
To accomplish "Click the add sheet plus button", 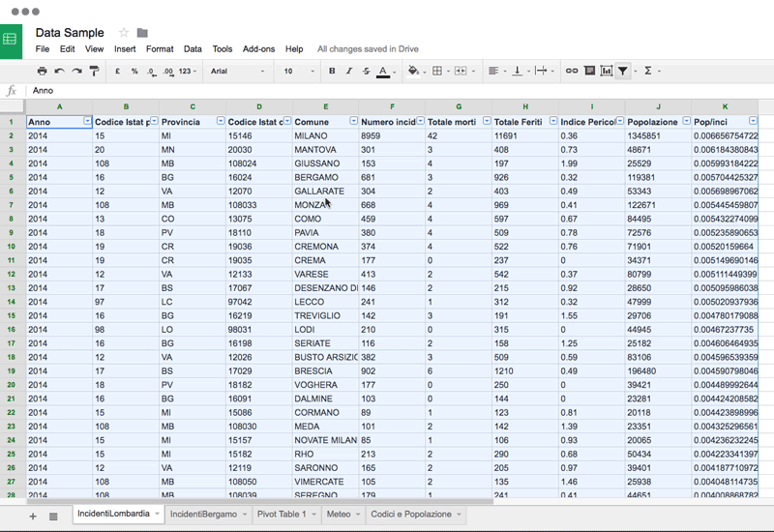I will pyautogui.click(x=33, y=517).
